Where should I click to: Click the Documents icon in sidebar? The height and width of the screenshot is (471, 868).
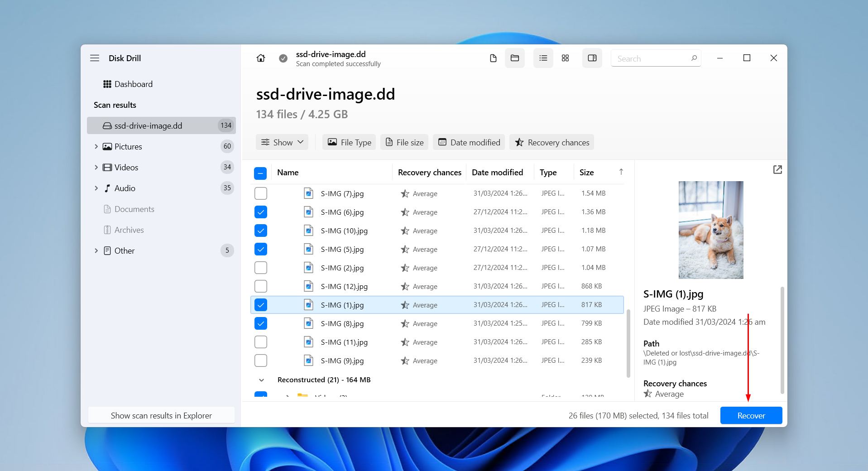pos(107,209)
